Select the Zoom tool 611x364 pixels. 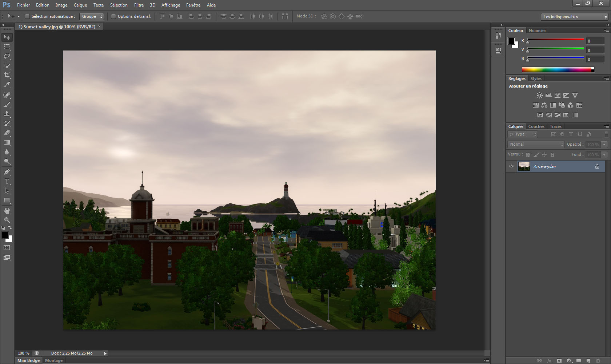(7, 220)
